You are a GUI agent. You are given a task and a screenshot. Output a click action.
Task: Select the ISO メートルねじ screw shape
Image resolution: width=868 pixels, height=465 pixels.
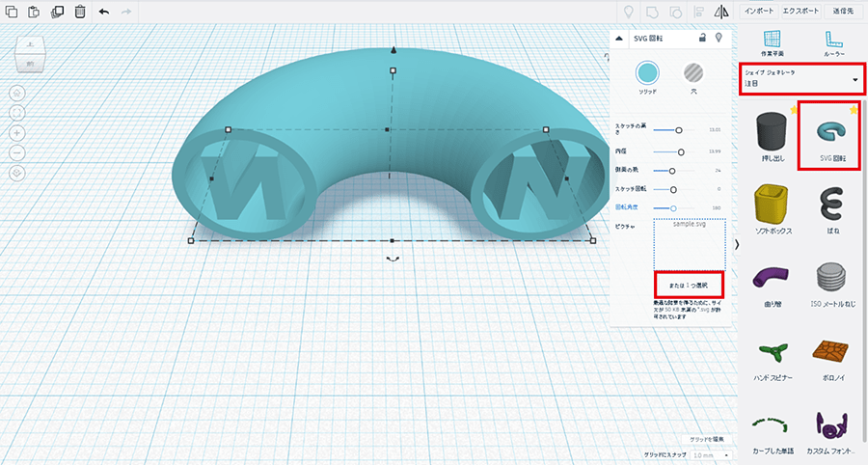click(832, 284)
